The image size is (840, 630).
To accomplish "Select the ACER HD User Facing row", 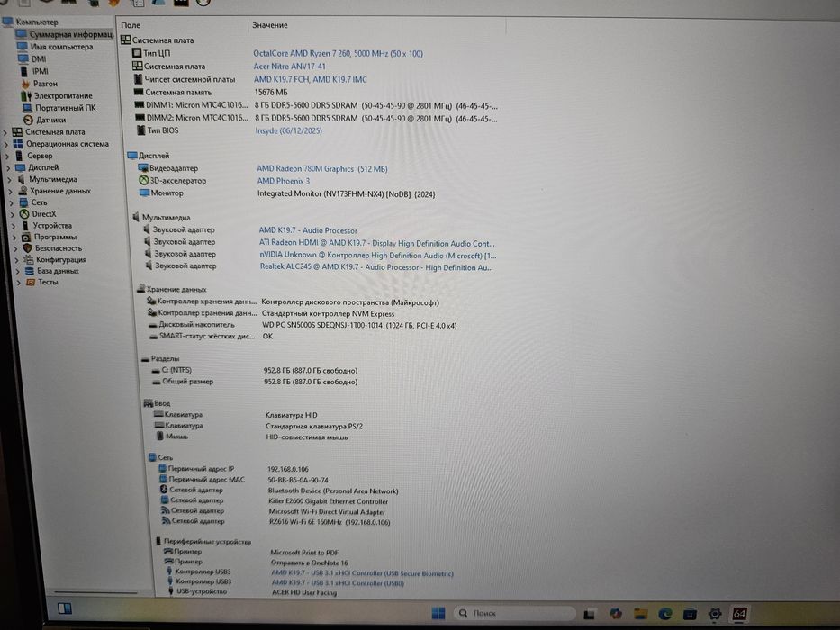I will [x=252, y=592].
